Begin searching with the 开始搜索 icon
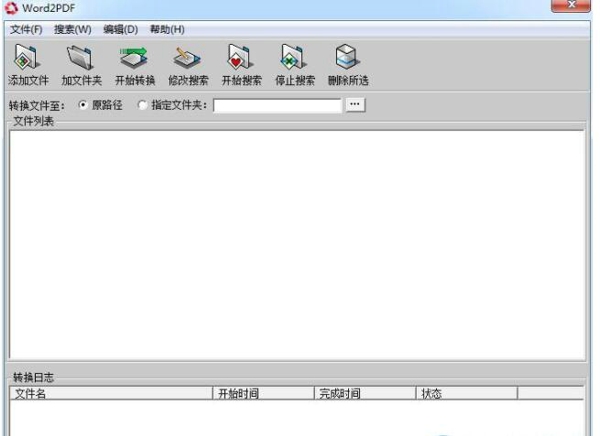The height and width of the screenshot is (436, 600). click(241, 59)
